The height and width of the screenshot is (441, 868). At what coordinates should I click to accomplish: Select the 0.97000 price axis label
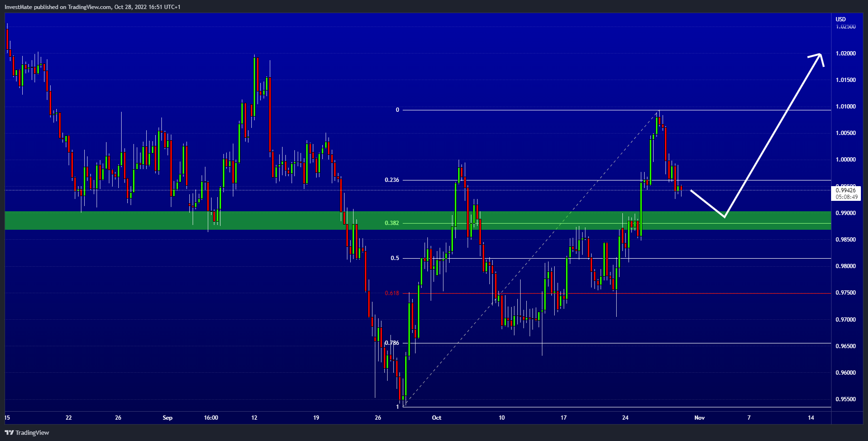pyautogui.click(x=846, y=320)
